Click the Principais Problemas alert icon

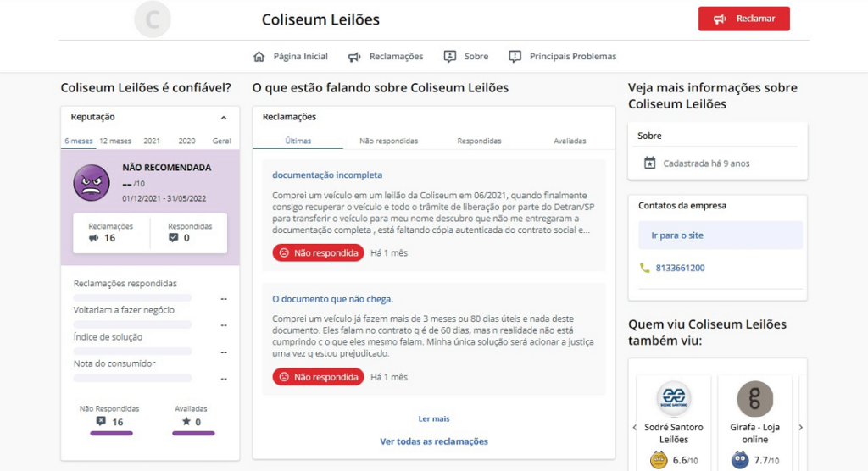click(515, 57)
